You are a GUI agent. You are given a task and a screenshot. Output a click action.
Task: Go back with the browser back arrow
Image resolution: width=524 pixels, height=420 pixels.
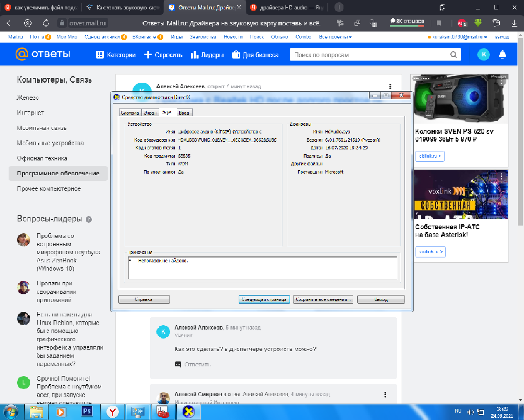pyautogui.click(x=9, y=23)
